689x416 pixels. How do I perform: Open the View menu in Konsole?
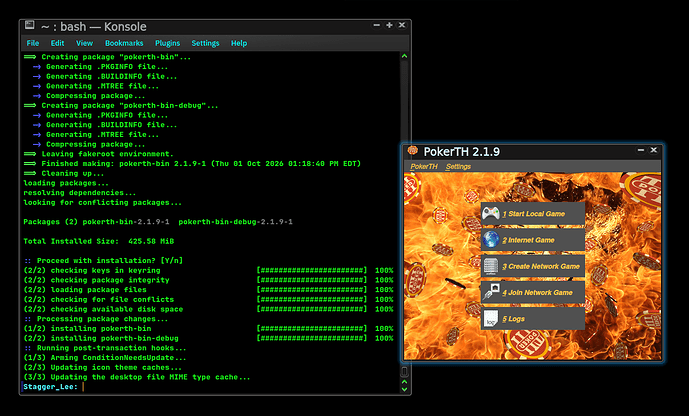84,43
